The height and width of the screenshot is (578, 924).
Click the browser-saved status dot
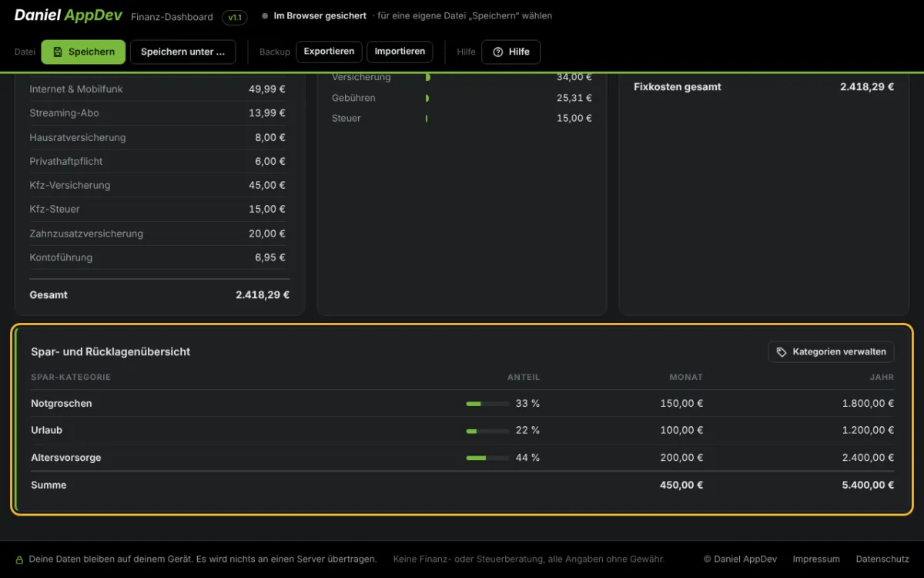point(265,15)
